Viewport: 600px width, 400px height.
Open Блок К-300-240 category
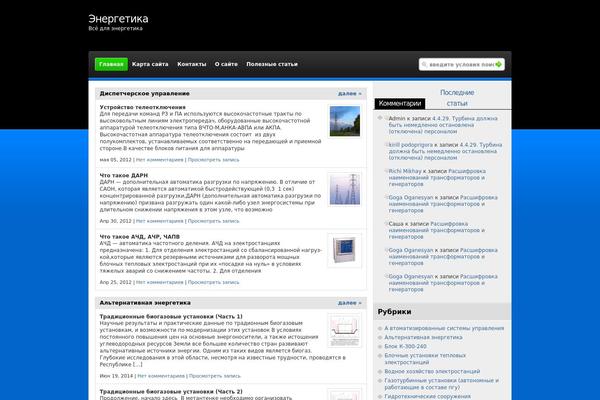click(x=405, y=346)
